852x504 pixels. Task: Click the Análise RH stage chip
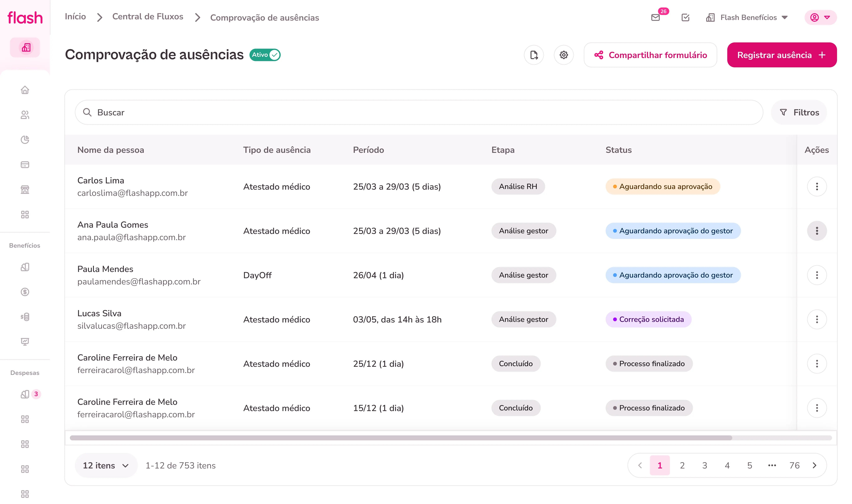point(518,187)
